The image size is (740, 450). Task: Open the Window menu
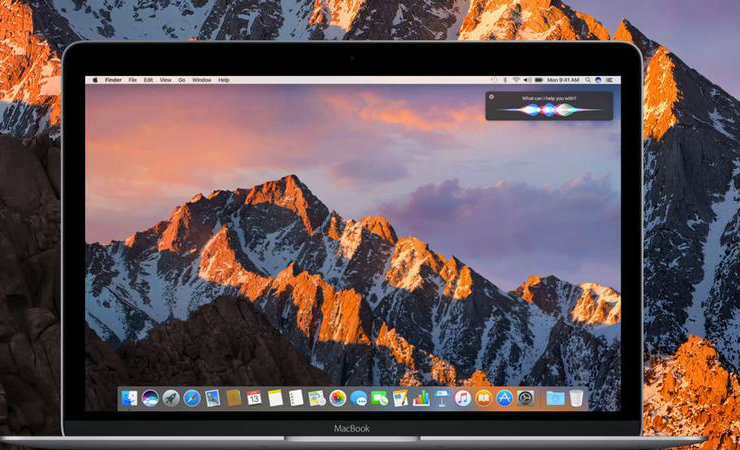202,80
